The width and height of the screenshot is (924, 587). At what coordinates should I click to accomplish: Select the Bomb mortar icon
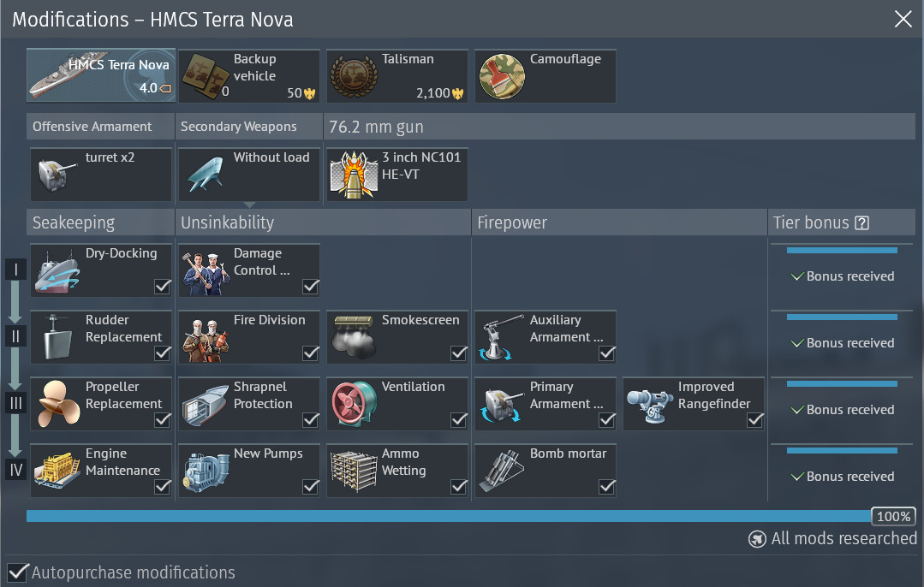502,471
